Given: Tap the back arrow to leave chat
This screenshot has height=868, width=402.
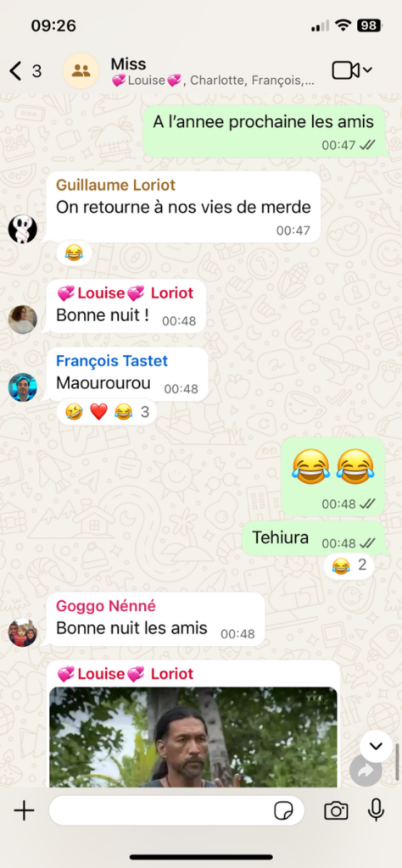Looking at the screenshot, I should tap(16, 71).
